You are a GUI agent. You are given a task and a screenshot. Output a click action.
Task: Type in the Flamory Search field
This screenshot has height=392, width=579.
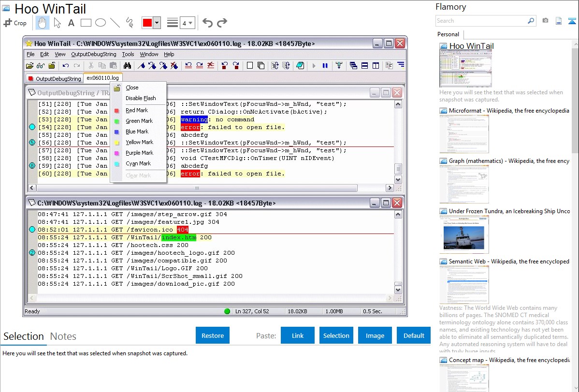point(480,21)
